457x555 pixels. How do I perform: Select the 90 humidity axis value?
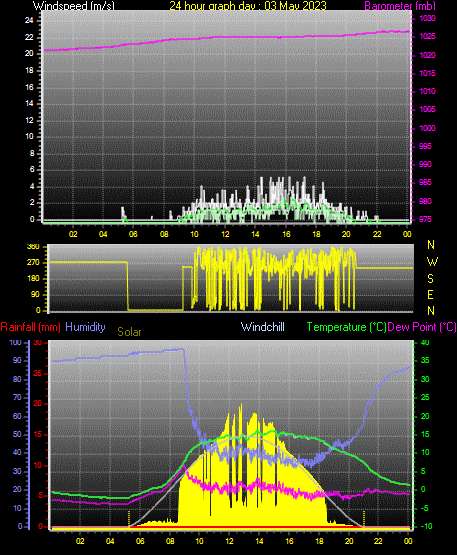click(17, 361)
